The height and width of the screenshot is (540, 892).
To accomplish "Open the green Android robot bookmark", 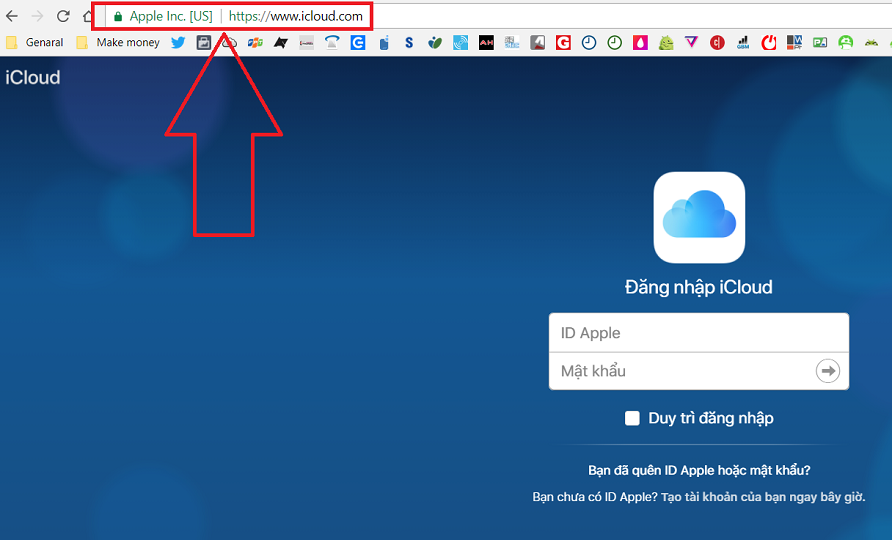I will tap(666, 42).
